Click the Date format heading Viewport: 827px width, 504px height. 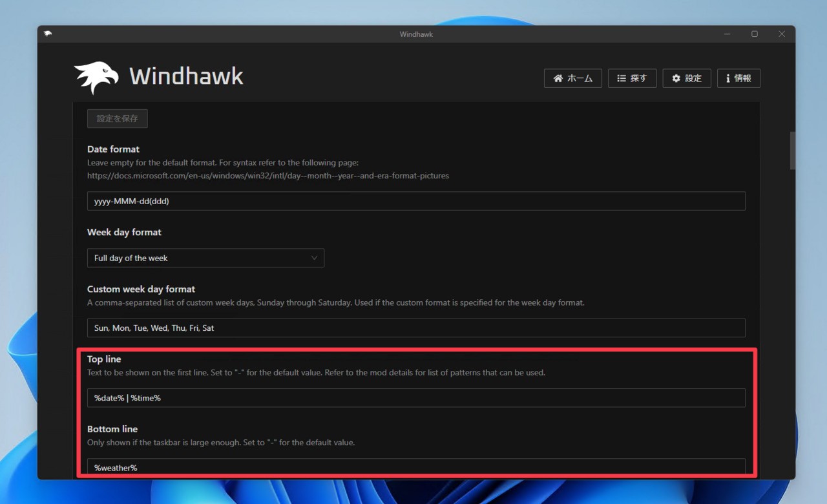113,149
